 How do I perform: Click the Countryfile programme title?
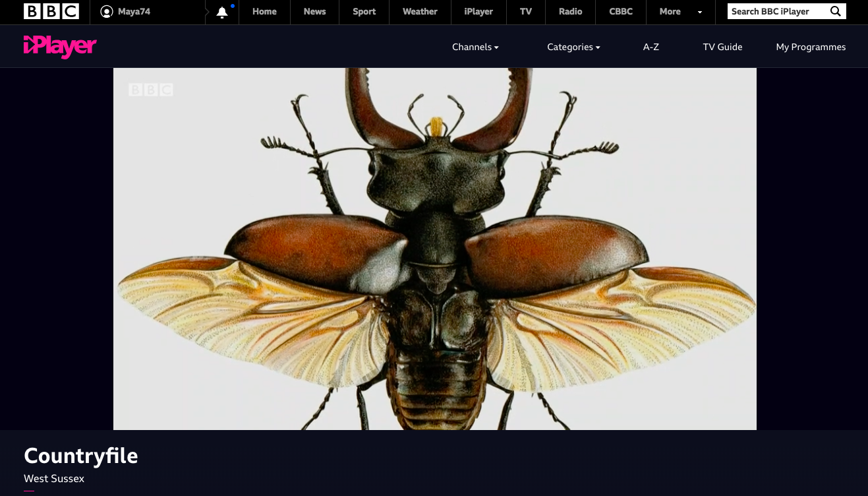(81, 456)
